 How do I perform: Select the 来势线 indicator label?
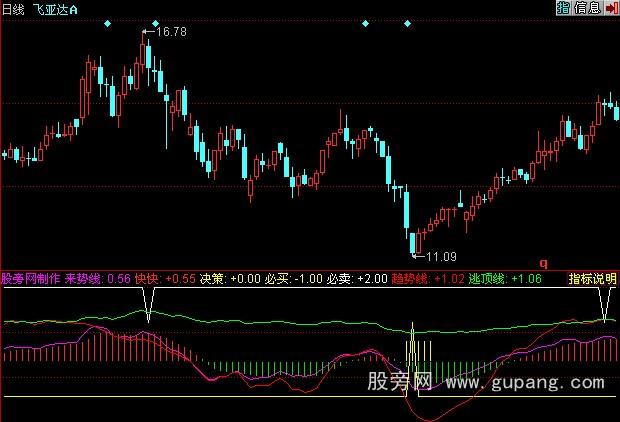[83, 279]
